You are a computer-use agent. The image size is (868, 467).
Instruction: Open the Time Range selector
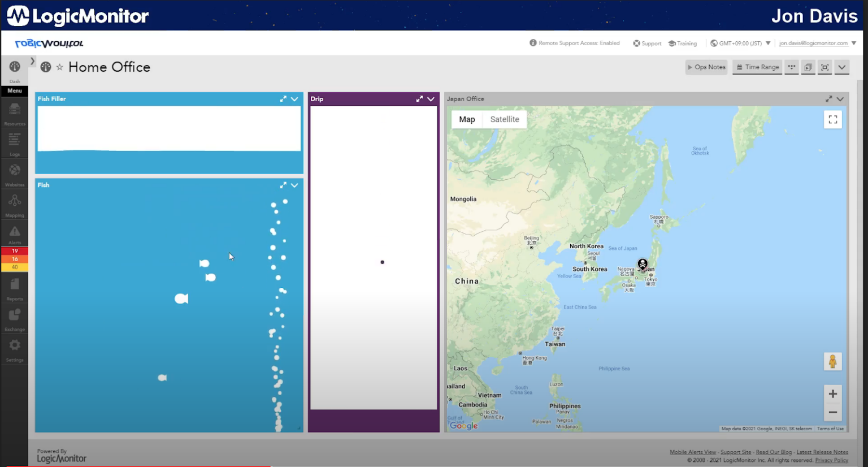tap(757, 67)
